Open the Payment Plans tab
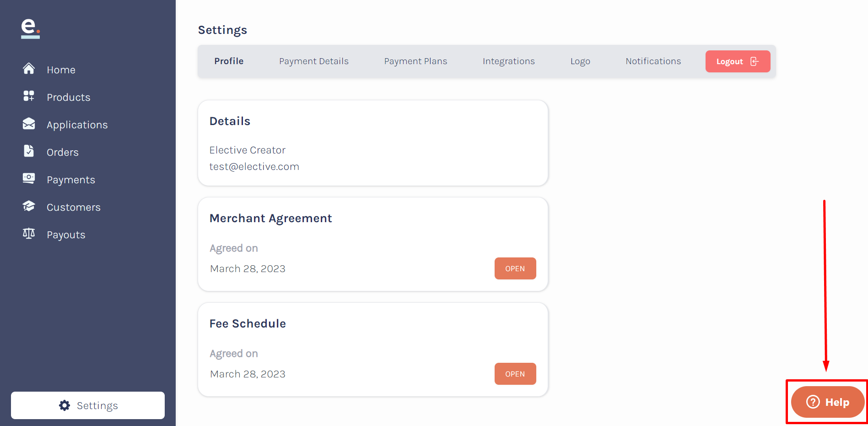This screenshot has height=426, width=868. 415,61
